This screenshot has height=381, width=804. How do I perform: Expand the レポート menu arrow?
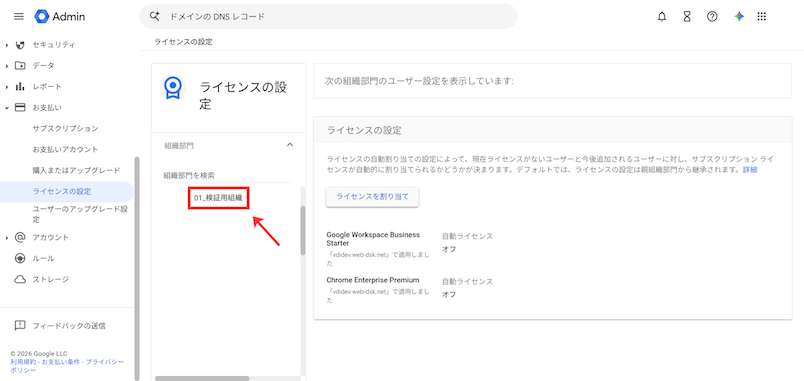(7, 87)
